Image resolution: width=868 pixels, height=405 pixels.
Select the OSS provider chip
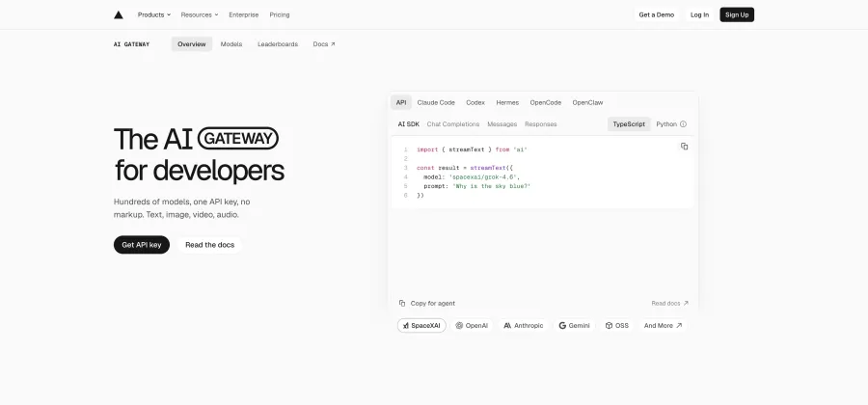coord(616,325)
